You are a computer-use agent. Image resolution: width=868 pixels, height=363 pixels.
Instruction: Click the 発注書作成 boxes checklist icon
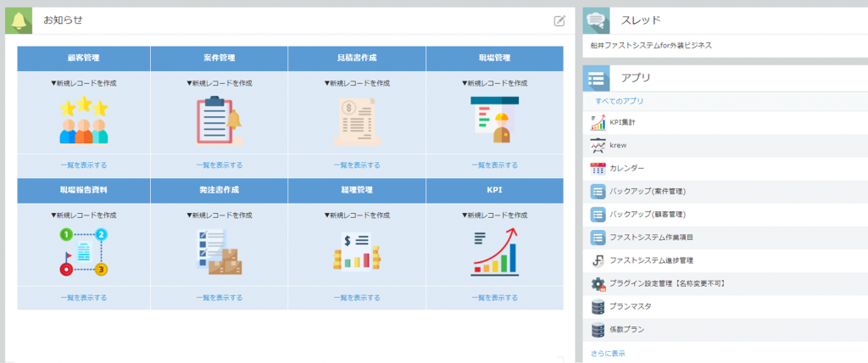219,252
